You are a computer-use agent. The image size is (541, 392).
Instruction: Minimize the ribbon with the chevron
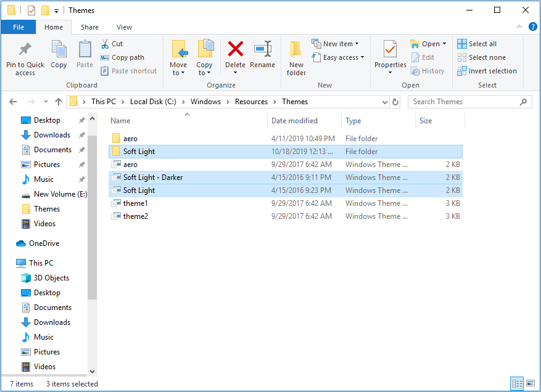(x=519, y=27)
